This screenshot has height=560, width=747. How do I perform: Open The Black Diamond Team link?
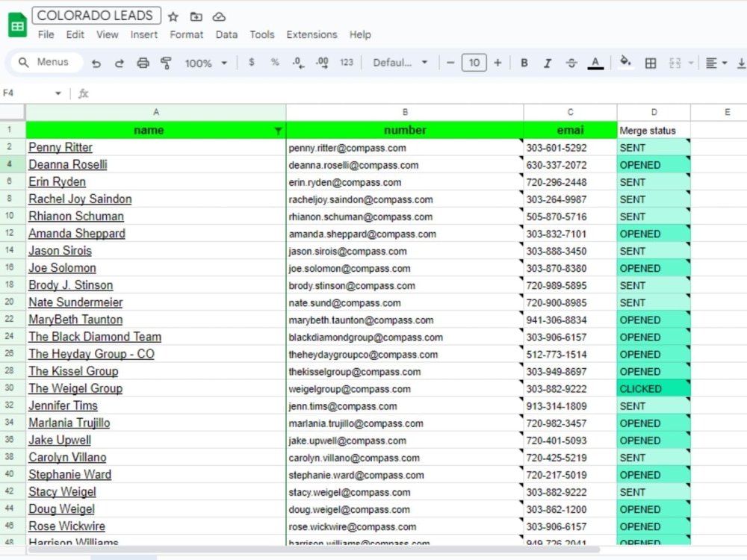tap(95, 337)
